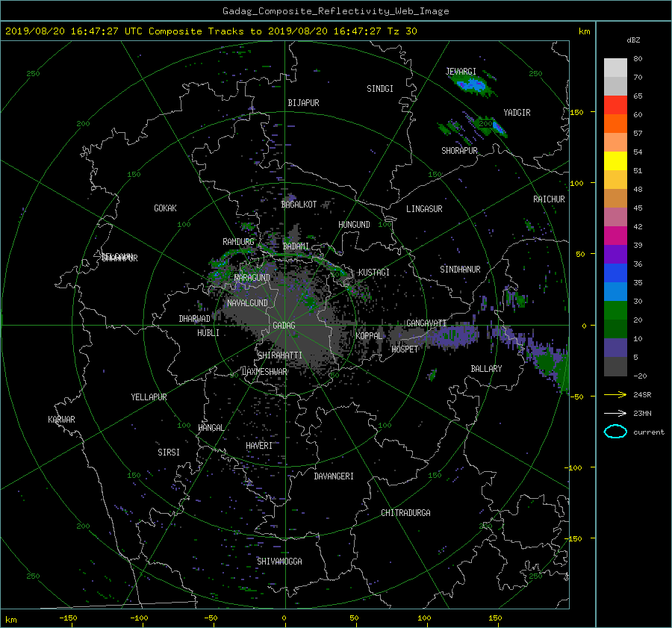Image resolution: width=672 pixels, height=628 pixels.
Task: Click the RAICHUR city label
Action: 549,199
